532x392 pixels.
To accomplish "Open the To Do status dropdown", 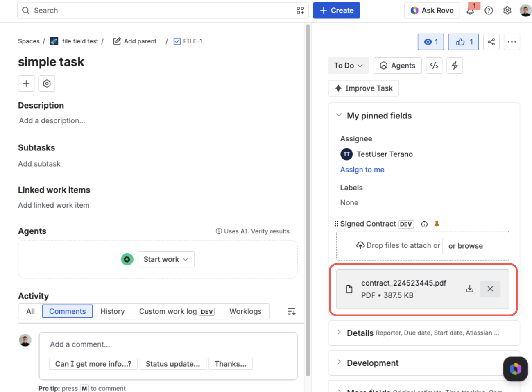I will click(x=349, y=66).
